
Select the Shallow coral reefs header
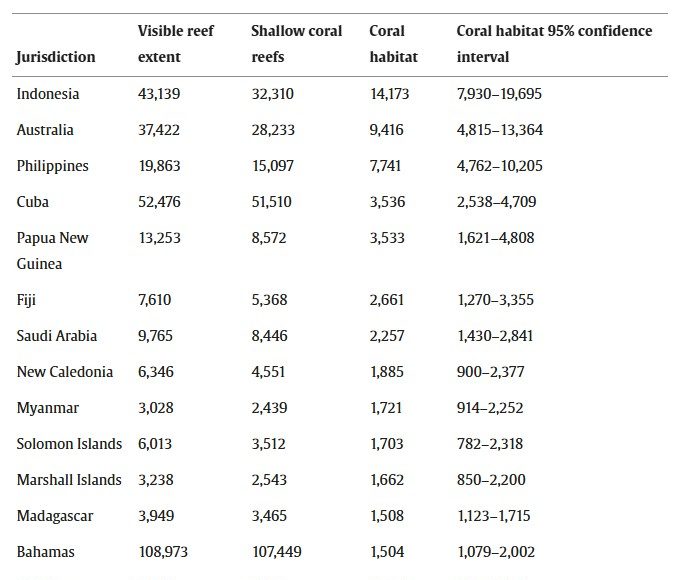pos(297,44)
